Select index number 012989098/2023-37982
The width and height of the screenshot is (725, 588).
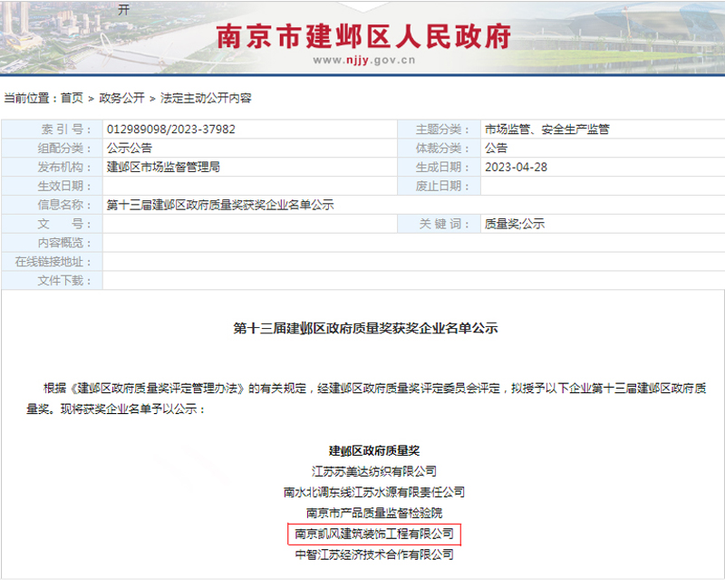171,129
